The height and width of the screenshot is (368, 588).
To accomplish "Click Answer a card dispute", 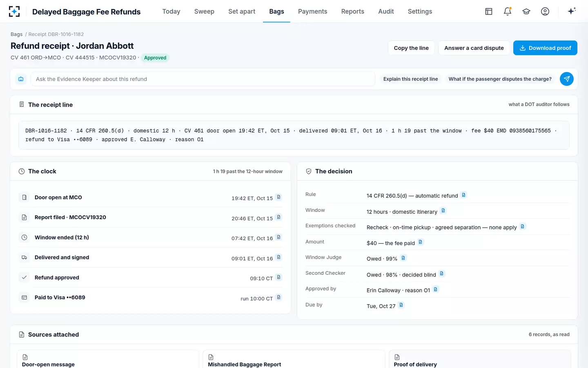I will coord(474,48).
